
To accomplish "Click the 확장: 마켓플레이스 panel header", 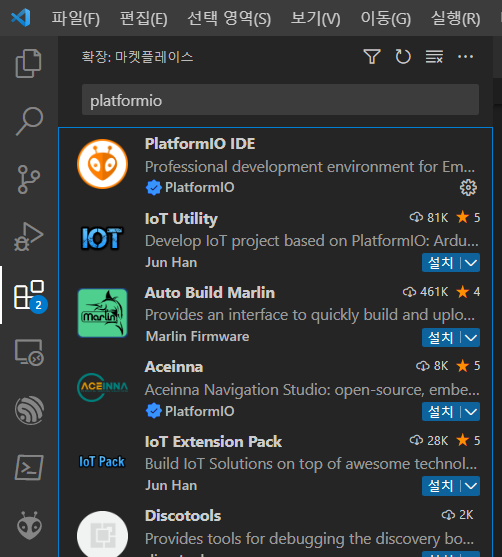I will pos(137,57).
